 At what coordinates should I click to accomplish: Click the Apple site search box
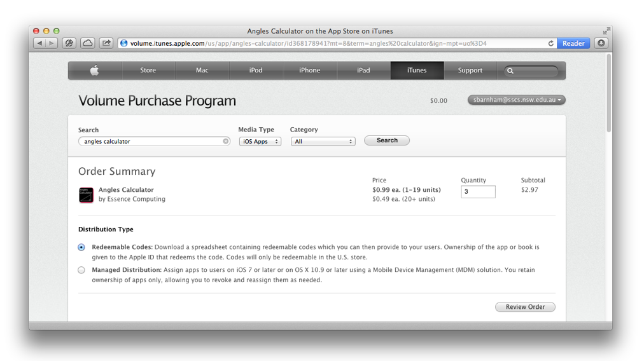click(x=531, y=71)
